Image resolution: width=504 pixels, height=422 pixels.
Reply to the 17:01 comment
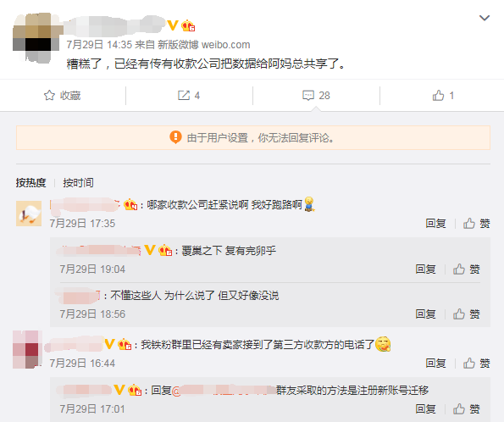click(x=425, y=408)
